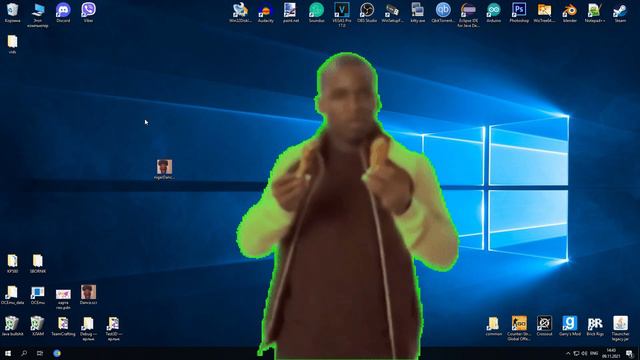Image resolution: width=640 pixels, height=360 pixels.
Task: Select the pink-colored map image file
Action: click(x=63, y=298)
